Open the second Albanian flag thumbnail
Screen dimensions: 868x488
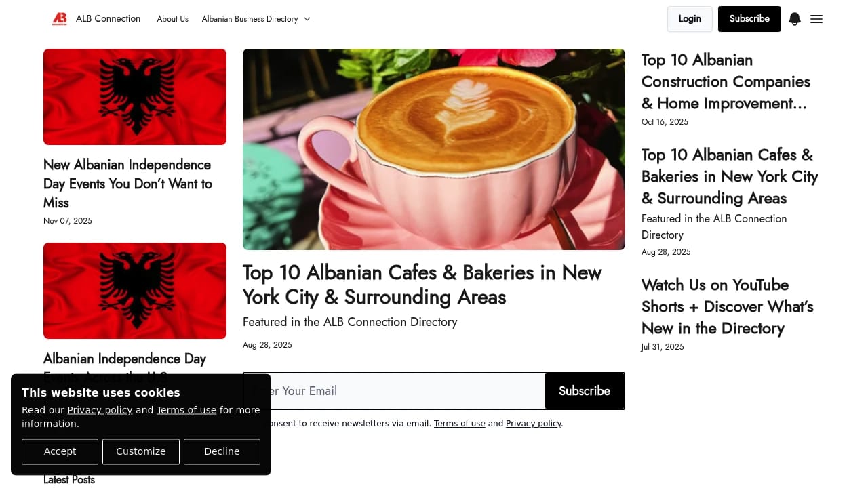pyautogui.click(x=135, y=291)
